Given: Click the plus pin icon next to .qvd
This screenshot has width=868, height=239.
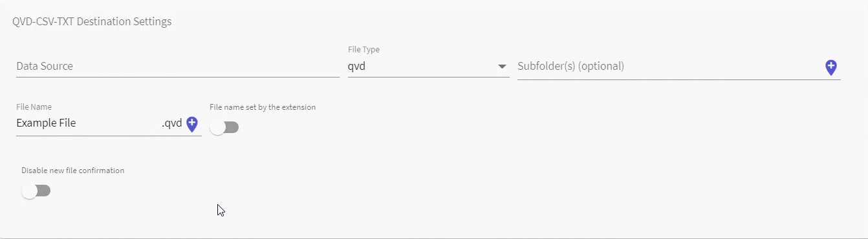Looking at the screenshot, I should 191,124.
